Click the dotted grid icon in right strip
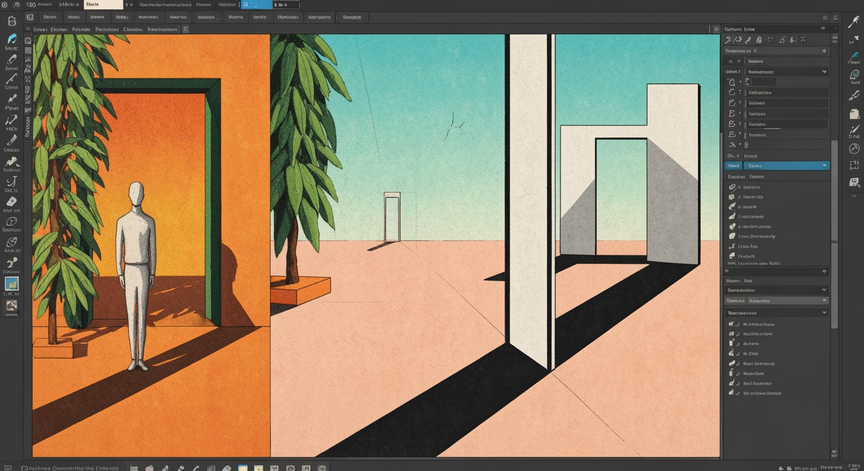This screenshot has height=471, width=864. pos(854,165)
